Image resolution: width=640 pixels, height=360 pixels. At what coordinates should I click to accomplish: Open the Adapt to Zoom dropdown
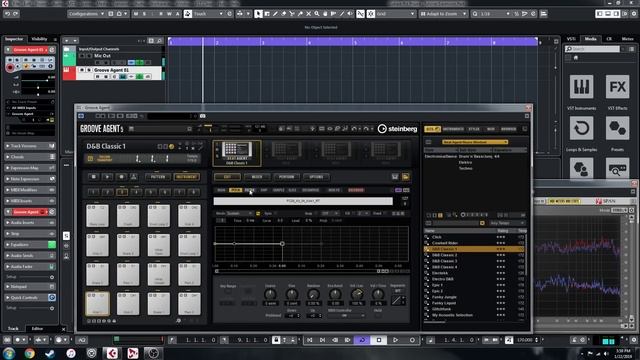(x=444, y=14)
